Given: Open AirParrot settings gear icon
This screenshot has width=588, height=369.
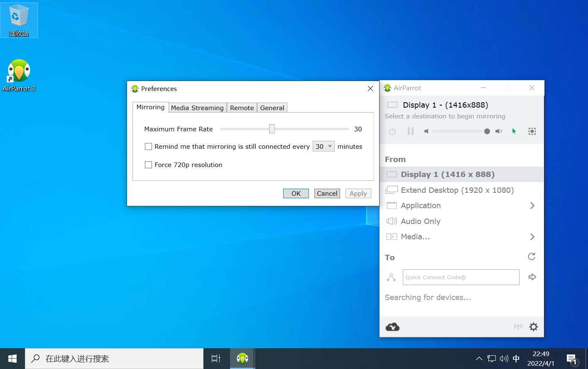Looking at the screenshot, I should coord(534,327).
